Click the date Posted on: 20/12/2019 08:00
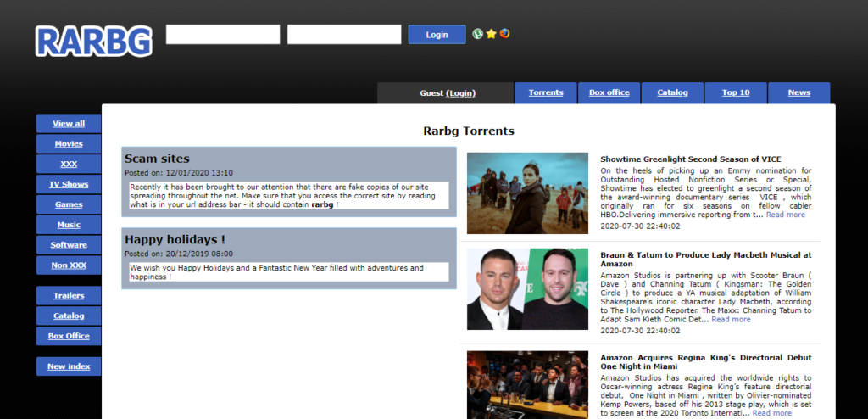This screenshot has width=868, height=419. (179, 254)
